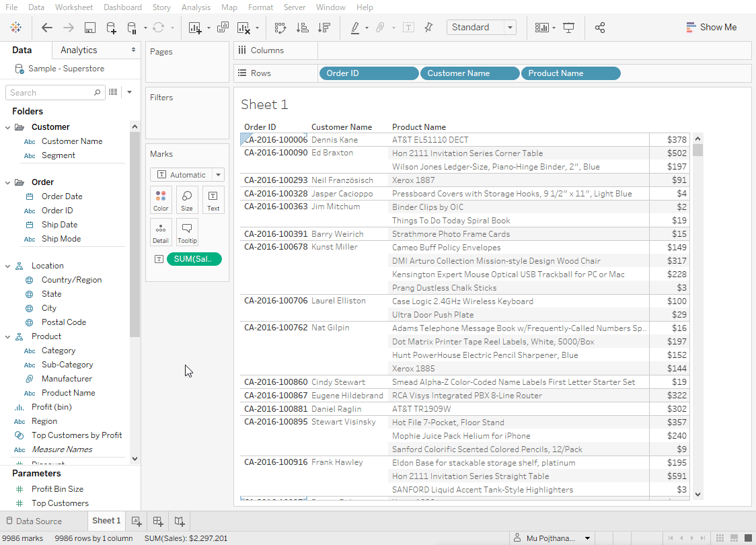Click the toolbar new worksheet chart icon
756x545 pixels.
tap(195, 28)
